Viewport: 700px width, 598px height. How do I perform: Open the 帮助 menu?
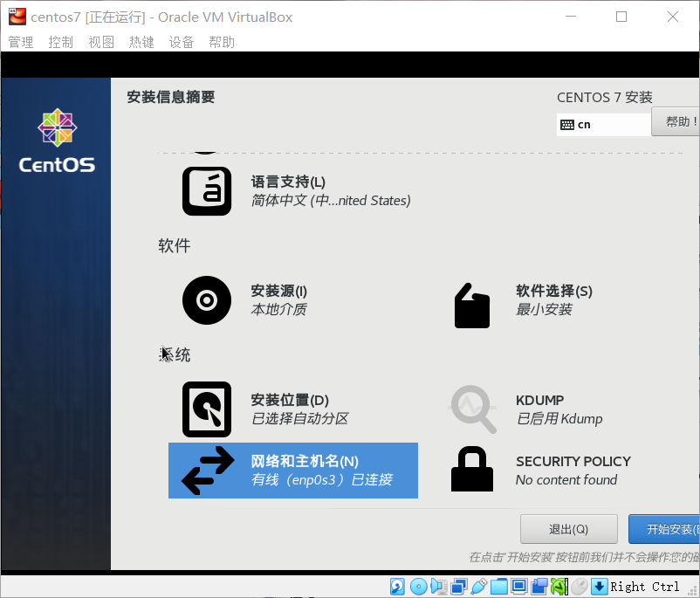(x=222, y=42)
